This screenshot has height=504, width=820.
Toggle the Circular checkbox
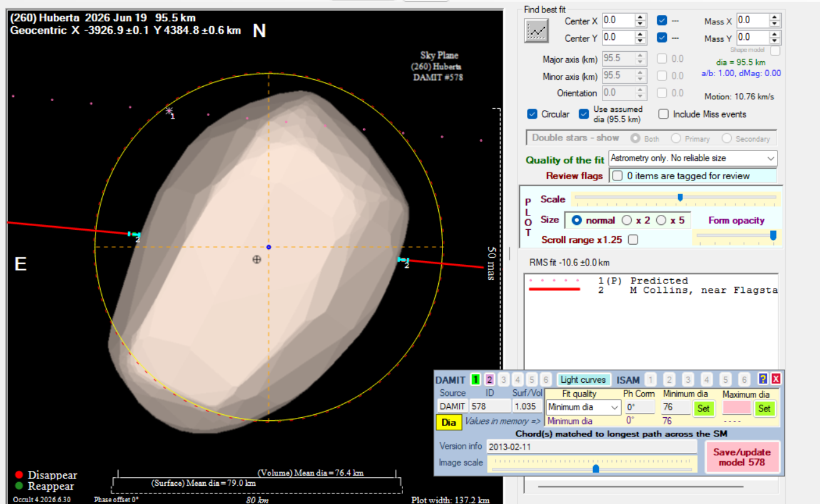(x=532, y=114)
